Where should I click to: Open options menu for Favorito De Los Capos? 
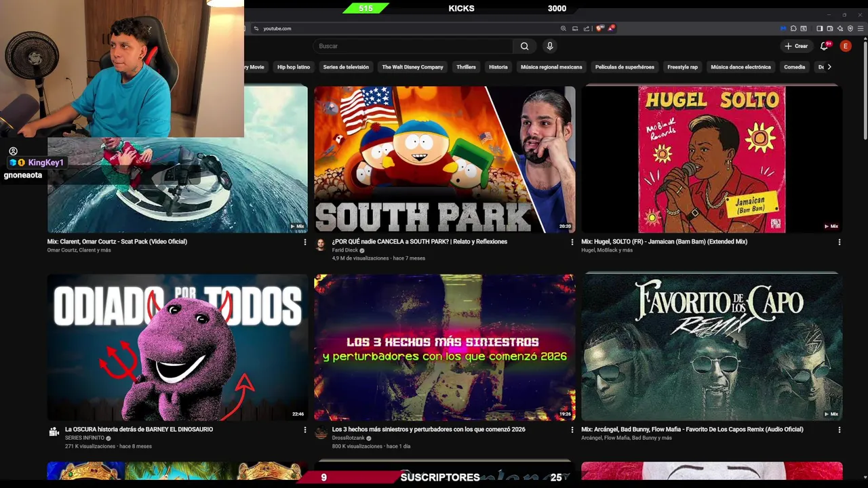(x=840, y=430)
